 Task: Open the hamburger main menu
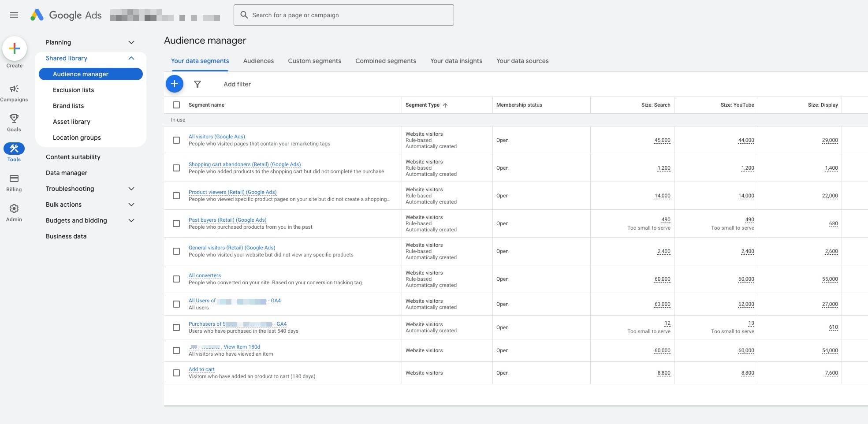pos(14,15)
